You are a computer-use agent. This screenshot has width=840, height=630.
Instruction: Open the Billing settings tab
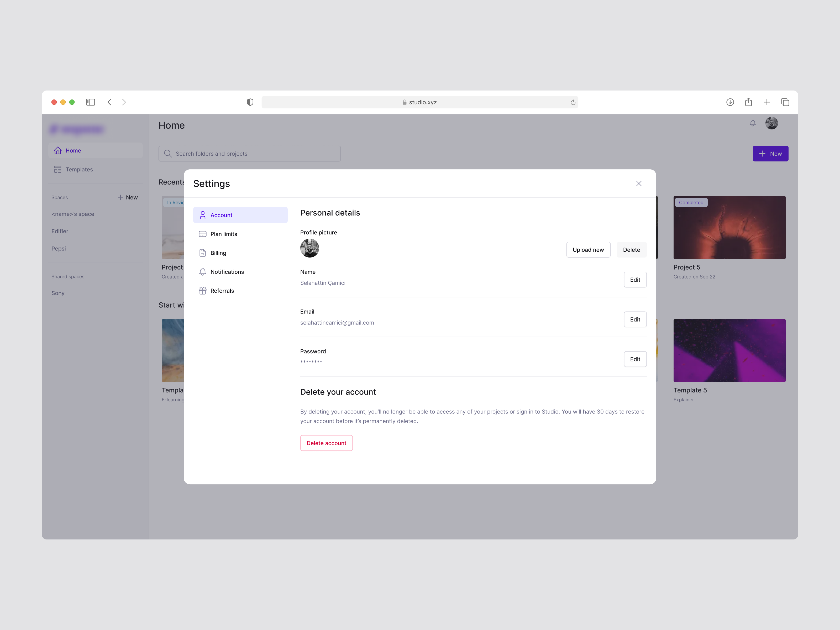218,253
